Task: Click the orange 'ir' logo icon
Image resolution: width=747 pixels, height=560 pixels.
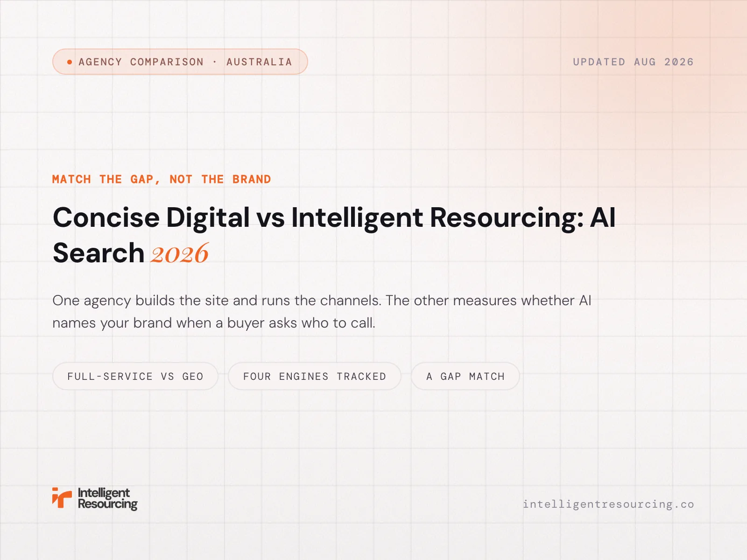Action: [x=62, y=498]
